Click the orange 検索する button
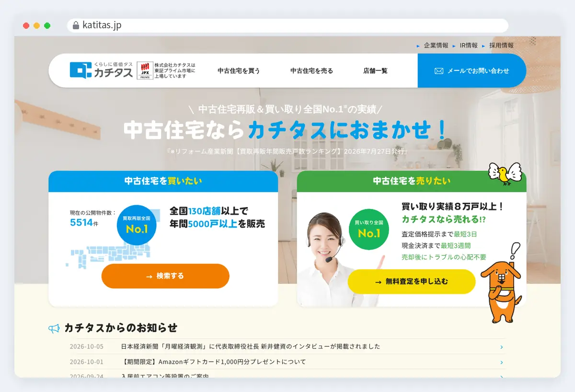This screenshot has width=575, height=392. [x=165, y=276]
